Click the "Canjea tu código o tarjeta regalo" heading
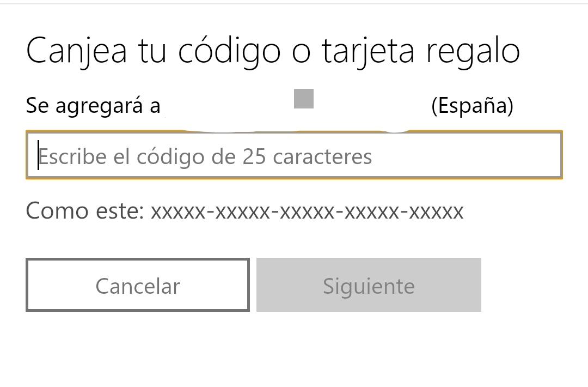This screenshot has height=387, width=588. tap(273, 51)
